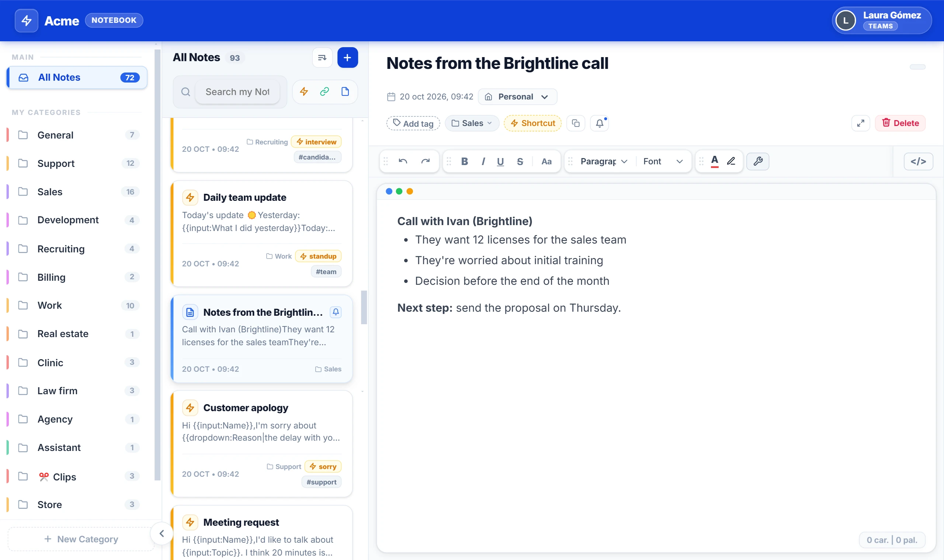Image resolution: width=944 pixels, height=560 pixels.
Task: Copy the note with duplicate icon
Action: [576, 123]
